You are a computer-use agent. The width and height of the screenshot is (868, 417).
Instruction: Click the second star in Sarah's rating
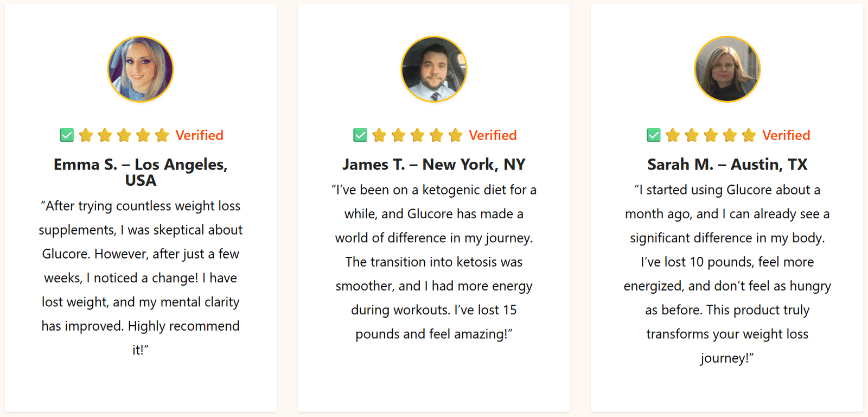pos(692,135)
